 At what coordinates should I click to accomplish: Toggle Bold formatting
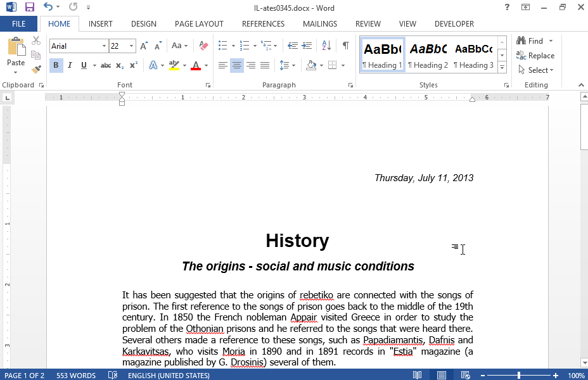coord(56,66)
